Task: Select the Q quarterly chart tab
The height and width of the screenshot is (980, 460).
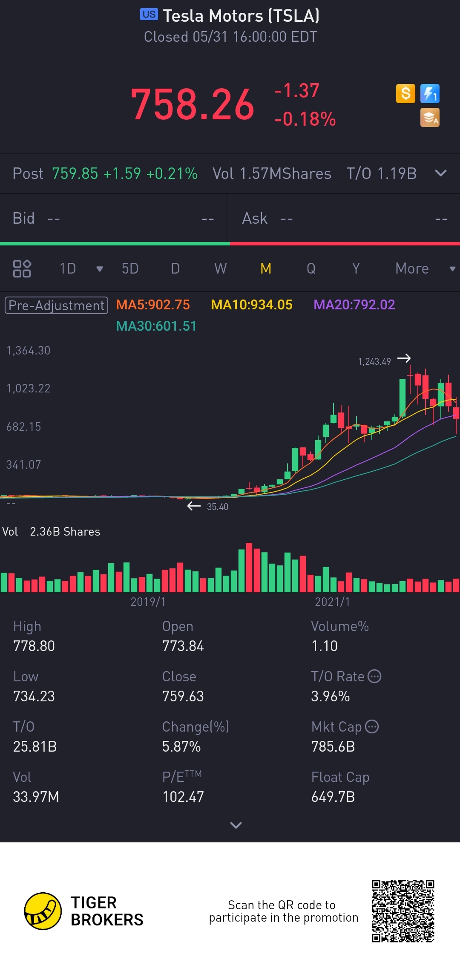Action: coord(311,268)
